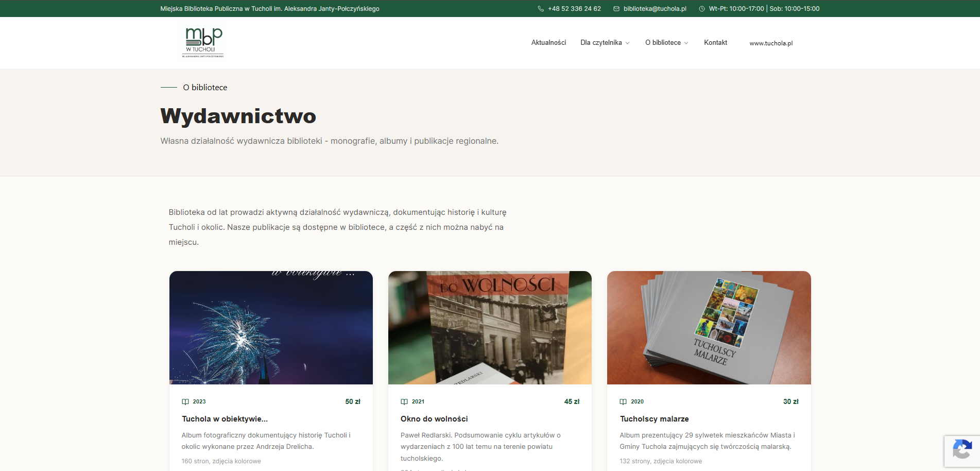The image size is (980, 471).
Task: Click the 132 strony, zdjęcia kolorowe note
Action: (x=661, y=461)
